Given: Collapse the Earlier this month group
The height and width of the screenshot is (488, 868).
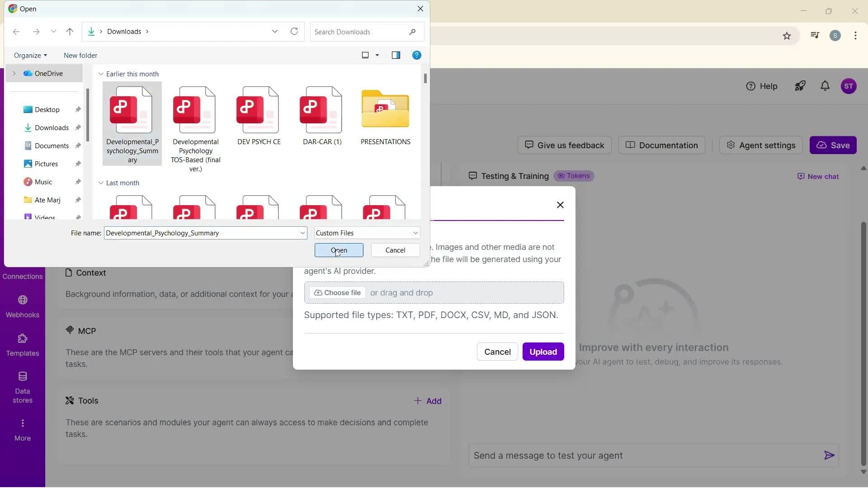Looking at the screenshot, I should [101, 74].
